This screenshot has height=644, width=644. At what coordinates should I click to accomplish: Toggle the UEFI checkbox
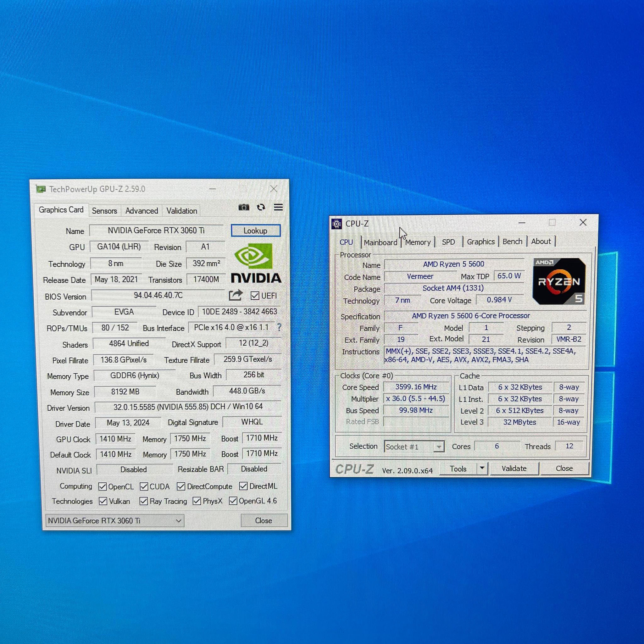[255, 296]
